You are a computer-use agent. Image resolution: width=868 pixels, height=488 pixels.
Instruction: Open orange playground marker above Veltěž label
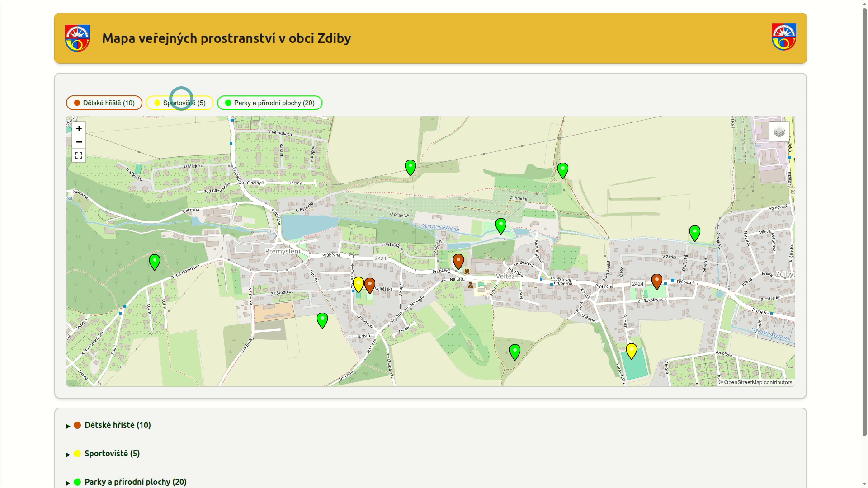[458, 261]
